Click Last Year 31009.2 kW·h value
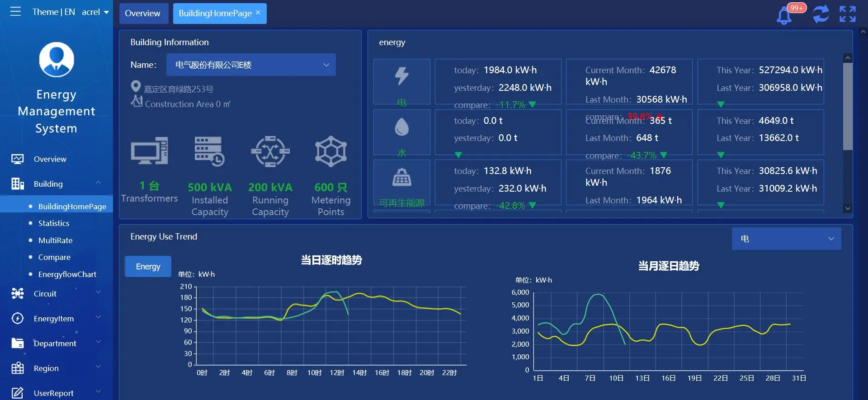 (x=788, y=188)
